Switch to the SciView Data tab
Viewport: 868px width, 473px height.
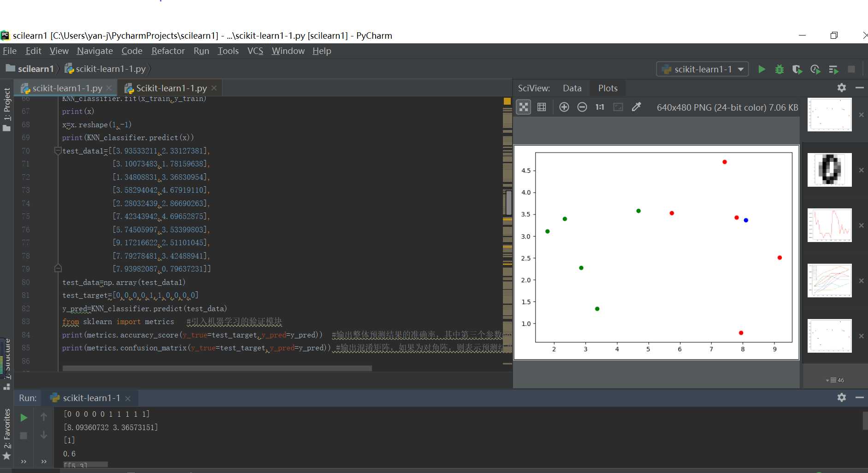(x=572, y=88)
